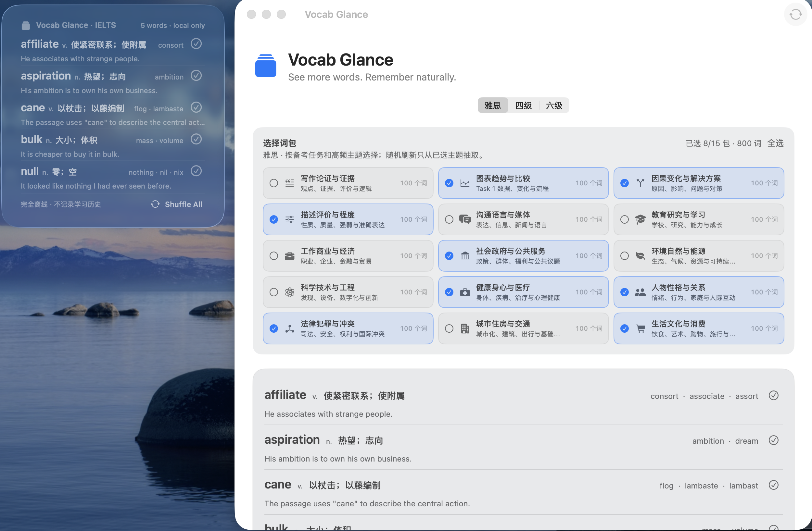Image resolution: width=812 pixels, height=531 pixels.
Task: Tick the 教育研究与学习 pack checkbox
Action: click(x=624, y=219)
